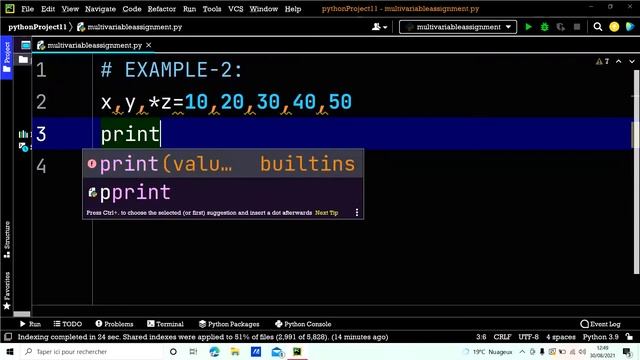
Task: Select pprint completion suggestion
Action: pos(223,192)
